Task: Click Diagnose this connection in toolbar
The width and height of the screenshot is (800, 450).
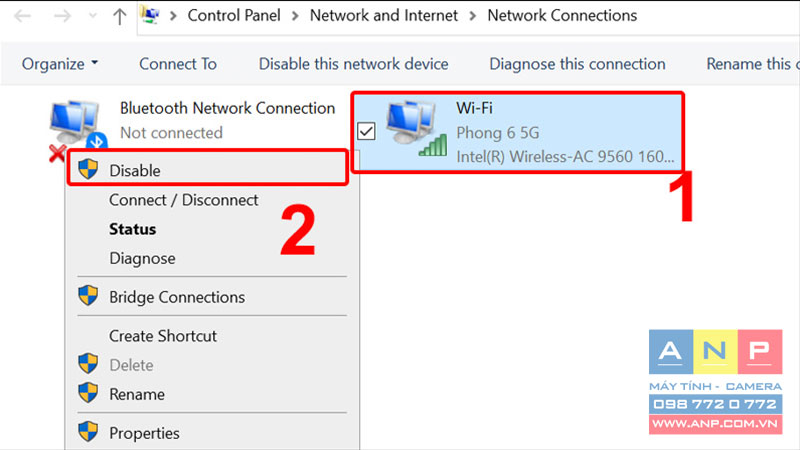Action: [577, 64]
